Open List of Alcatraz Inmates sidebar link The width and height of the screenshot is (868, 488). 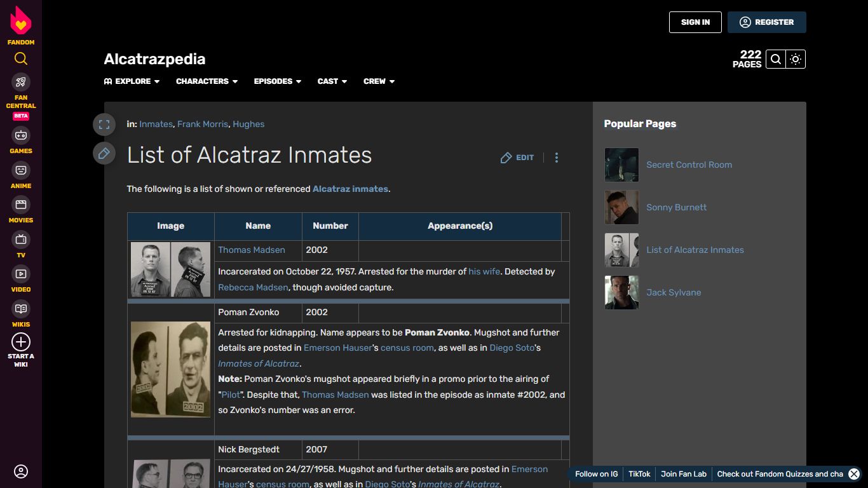pyautogui.click(x=695, y=250)
